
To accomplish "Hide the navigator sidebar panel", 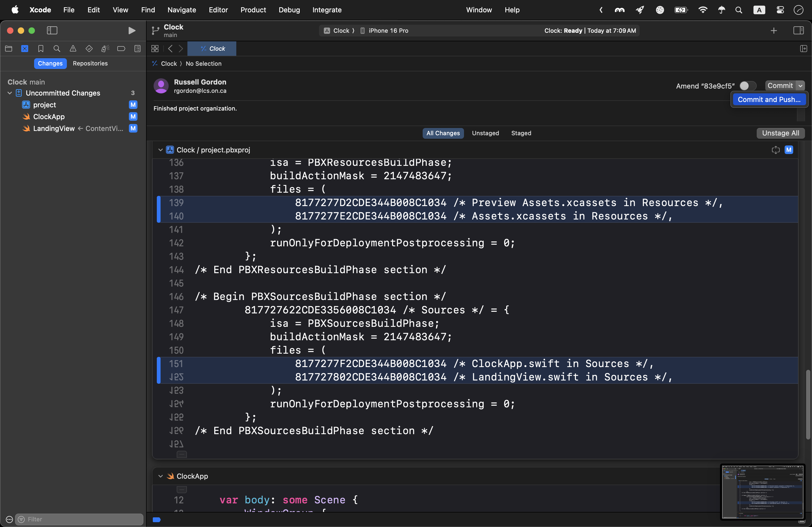I will 52,31.
